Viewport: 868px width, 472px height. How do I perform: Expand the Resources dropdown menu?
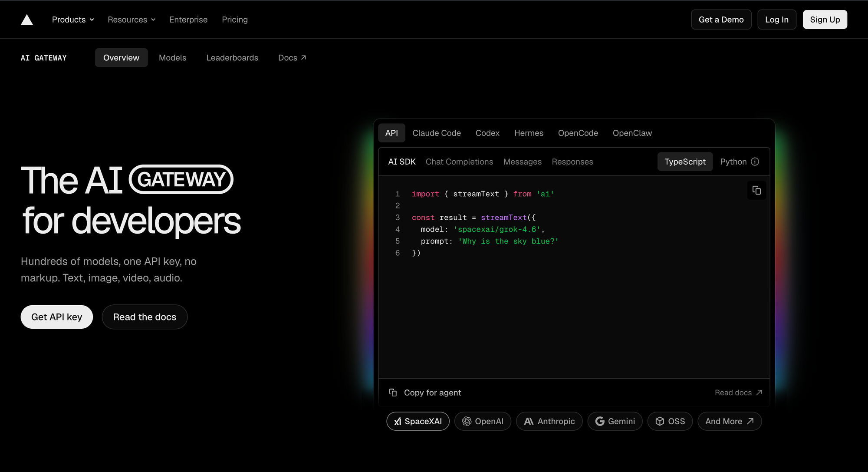[x=132, y=20]
